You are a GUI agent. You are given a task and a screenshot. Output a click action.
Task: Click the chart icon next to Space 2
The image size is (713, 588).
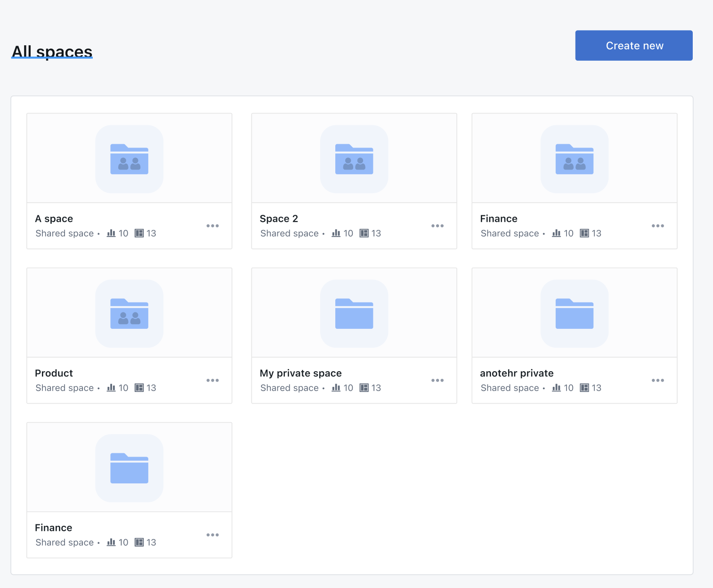click(335, 233)
